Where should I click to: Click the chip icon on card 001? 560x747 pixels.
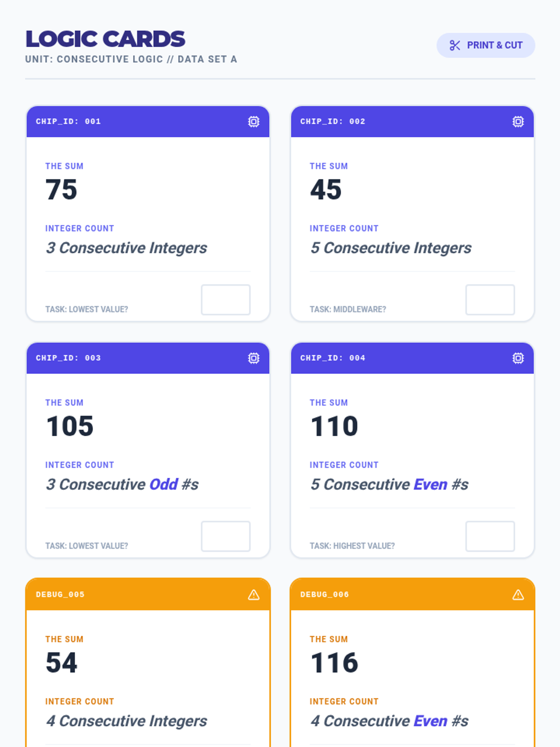click(x=253, y=121)
